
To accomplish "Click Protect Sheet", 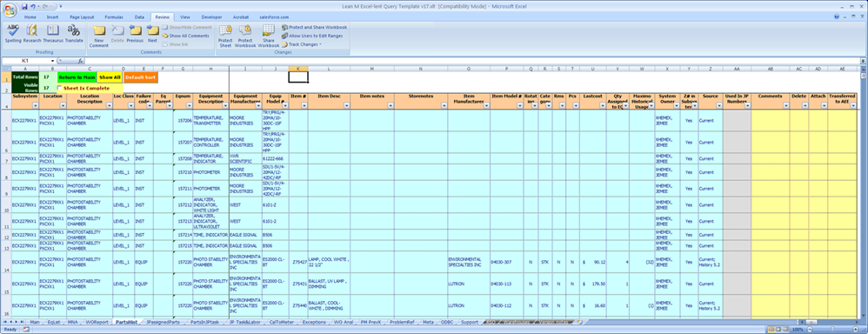I will tap(225, 36).
